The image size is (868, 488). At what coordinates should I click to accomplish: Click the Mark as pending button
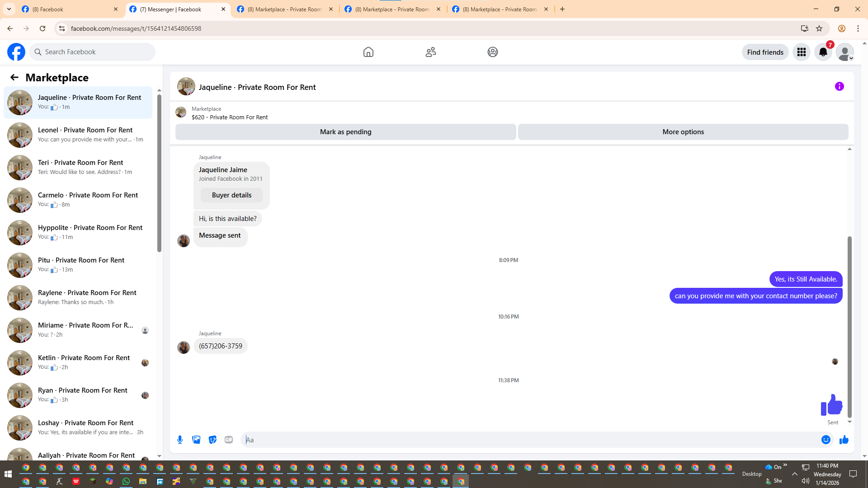pos(345,132)
